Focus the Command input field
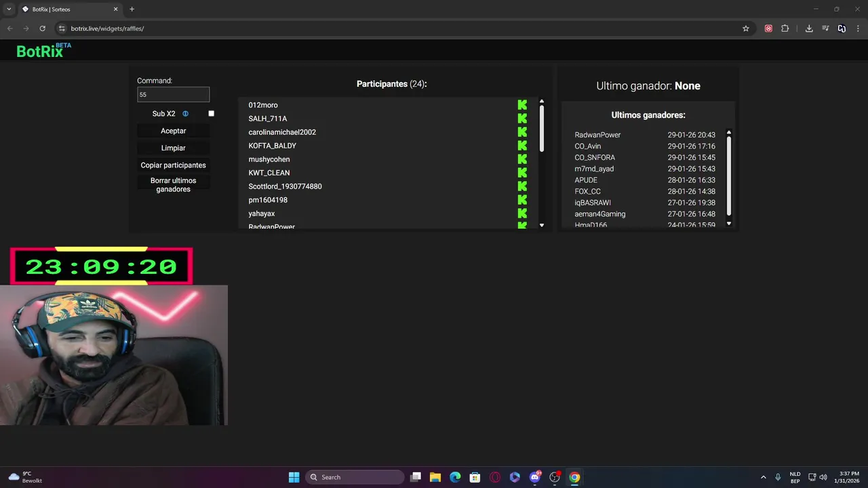868x488 pixels. point(174,95)
